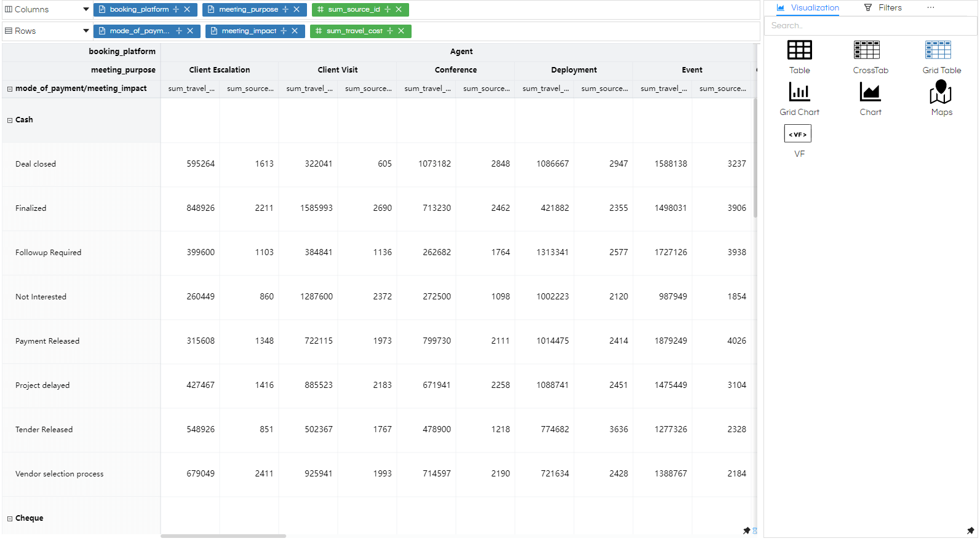980x549 pixels.
Task: Remove the sum_travel_cost pill via X
Action: click(x=401, y=31)
